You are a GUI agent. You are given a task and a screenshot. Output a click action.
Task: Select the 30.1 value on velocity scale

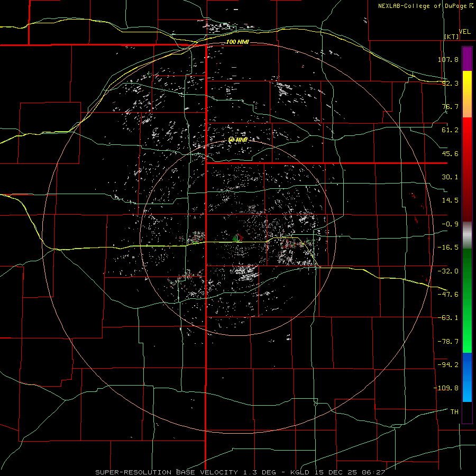pyautogui.click(x=450, y=177)
